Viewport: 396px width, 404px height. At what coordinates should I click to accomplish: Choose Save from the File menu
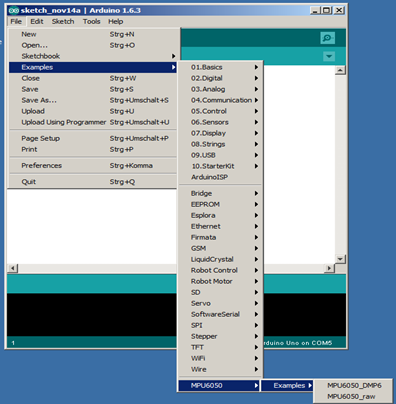[x=93, y=89]
